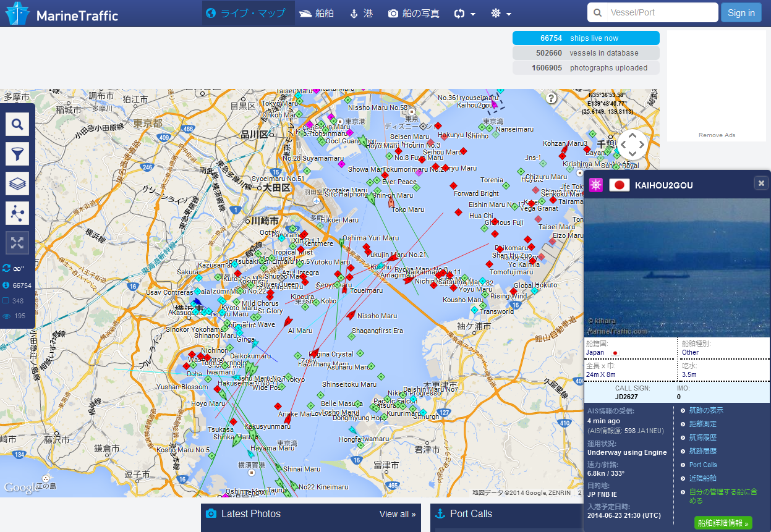Expand the gear settings dropdown in navbar
The width and height of the screenshot is (771, 532).
tap(501, 14)
